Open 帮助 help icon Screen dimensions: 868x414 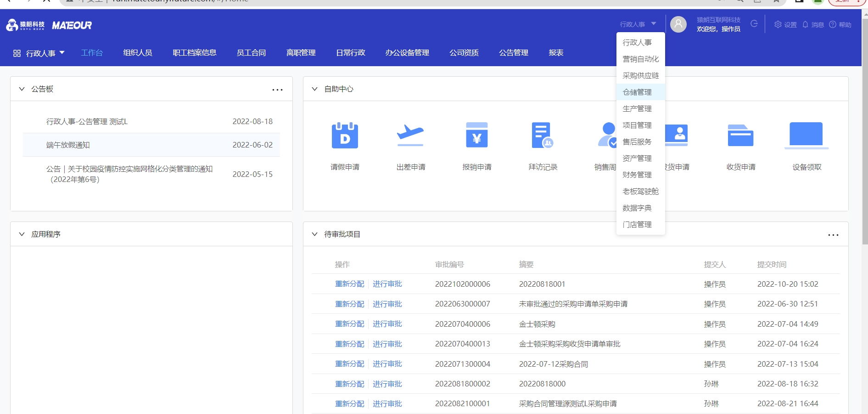pos(840,25)
